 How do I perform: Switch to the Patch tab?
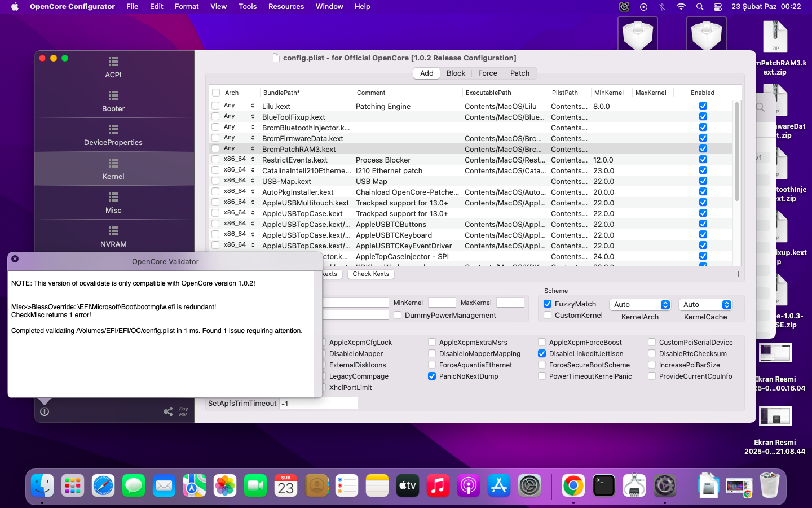click(519, 73)
